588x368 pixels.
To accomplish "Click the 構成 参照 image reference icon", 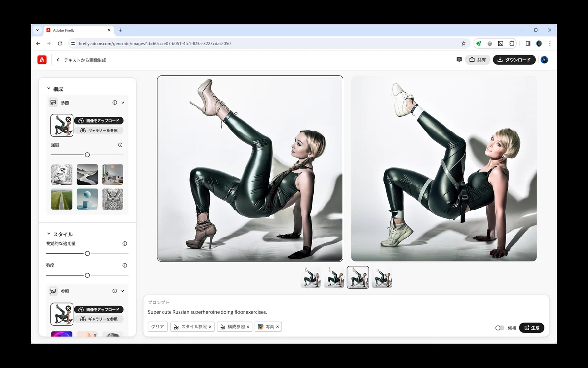I will [53, 103].
